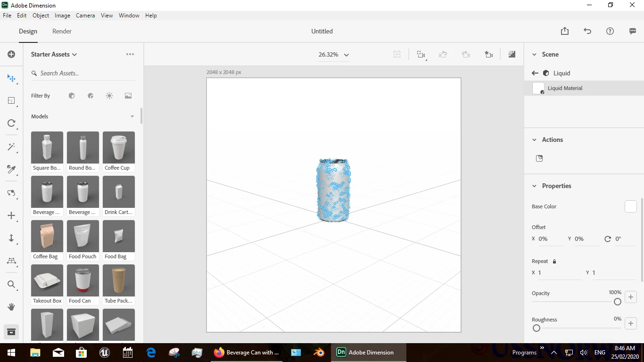Open the Window menu
The height and width of the screenshot is (362, 644).
point(129,16)
